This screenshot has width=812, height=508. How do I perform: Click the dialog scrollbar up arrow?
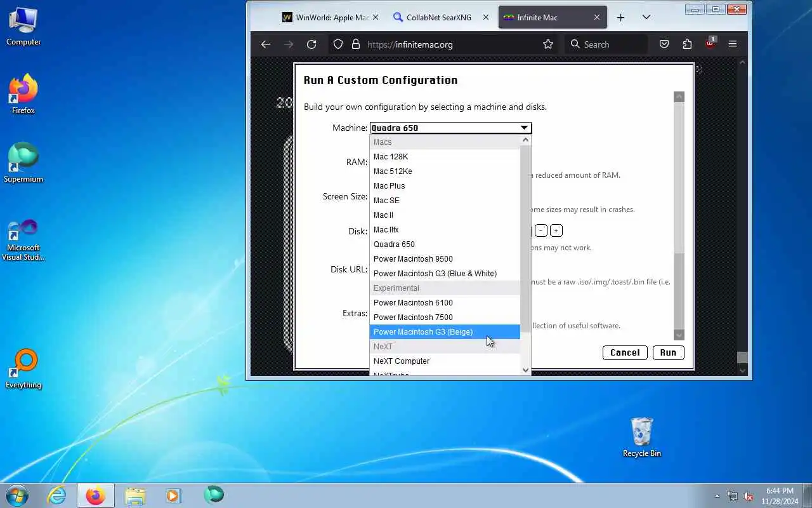(x=679, y=97)
